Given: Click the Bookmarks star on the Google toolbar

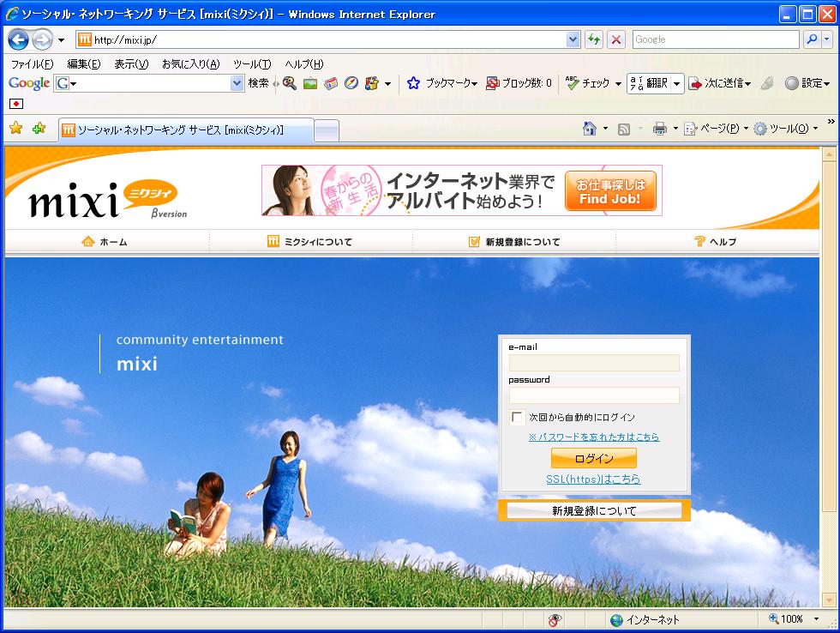Looking at the screenshot, I should (x=413, y=83).
